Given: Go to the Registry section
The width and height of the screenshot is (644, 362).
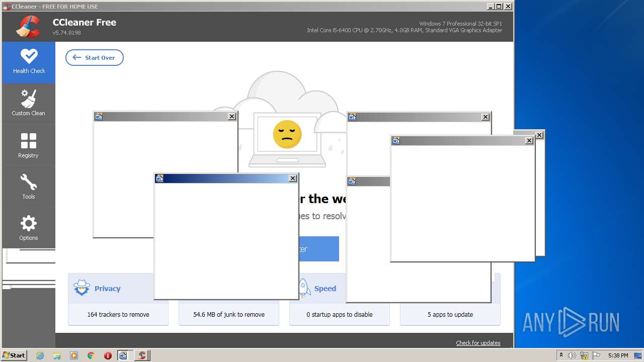Looking at the screenshot, I should click(29, 145).
